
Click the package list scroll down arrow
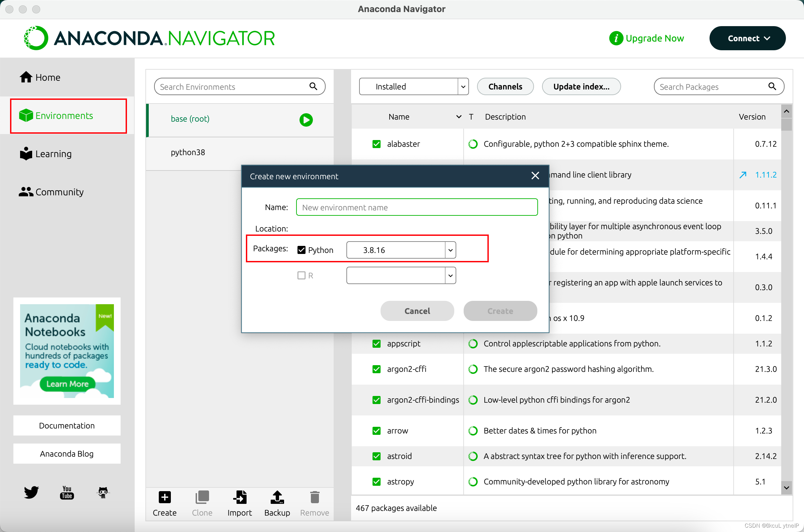coord(786,488)
